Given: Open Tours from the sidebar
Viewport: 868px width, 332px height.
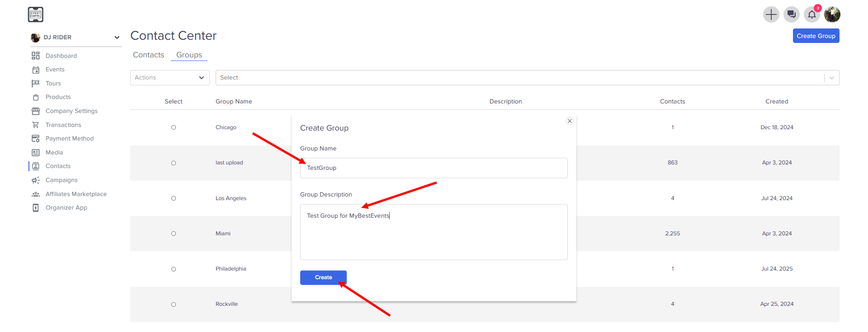Looking at the screenshot, I should [53, 84].
